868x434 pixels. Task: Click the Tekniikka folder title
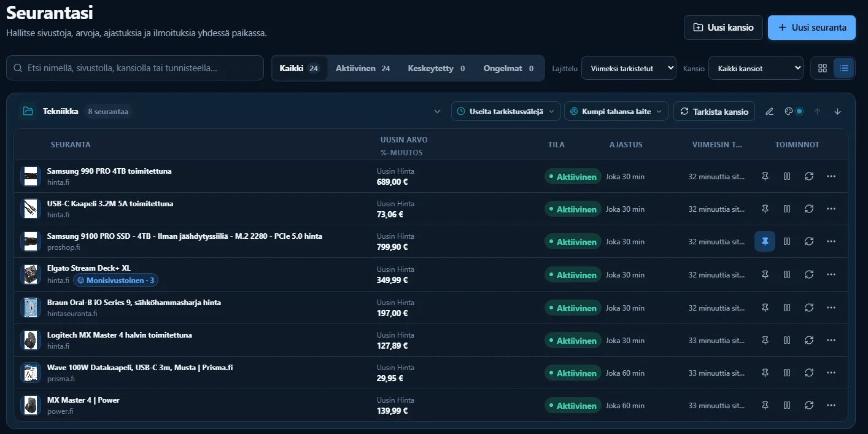60,111
